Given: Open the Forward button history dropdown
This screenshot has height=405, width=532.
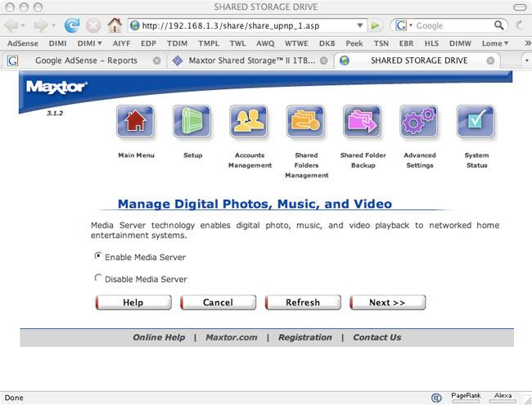Looking at the screenshot, I should 53,25.
